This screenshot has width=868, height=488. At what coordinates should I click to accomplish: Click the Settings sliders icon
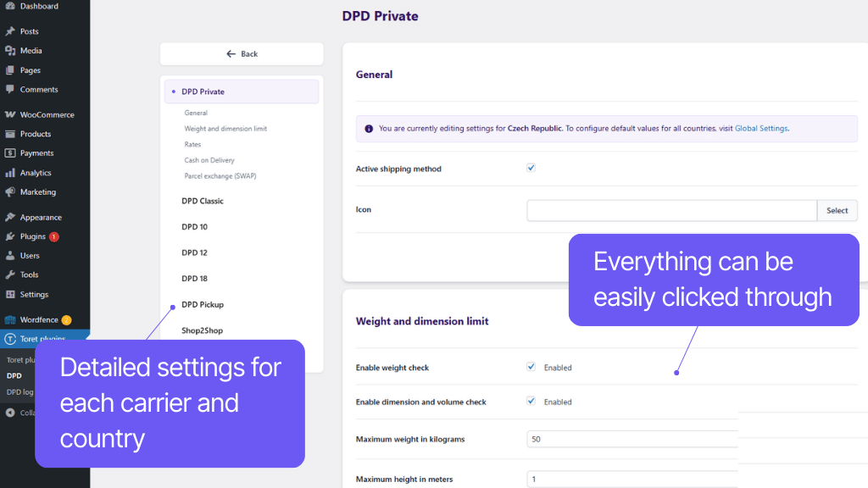[x=10, y=294]
